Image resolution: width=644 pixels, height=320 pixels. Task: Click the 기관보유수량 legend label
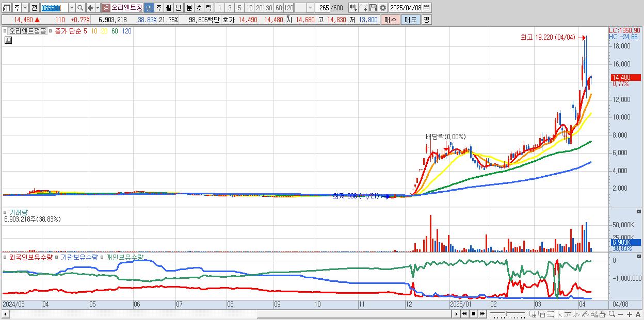pos(79,257)
